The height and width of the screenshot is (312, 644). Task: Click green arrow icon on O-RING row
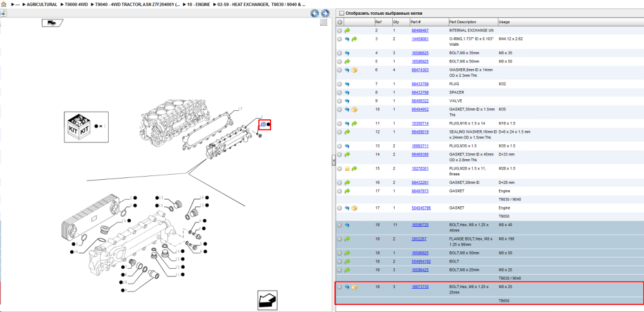point(354,39)
